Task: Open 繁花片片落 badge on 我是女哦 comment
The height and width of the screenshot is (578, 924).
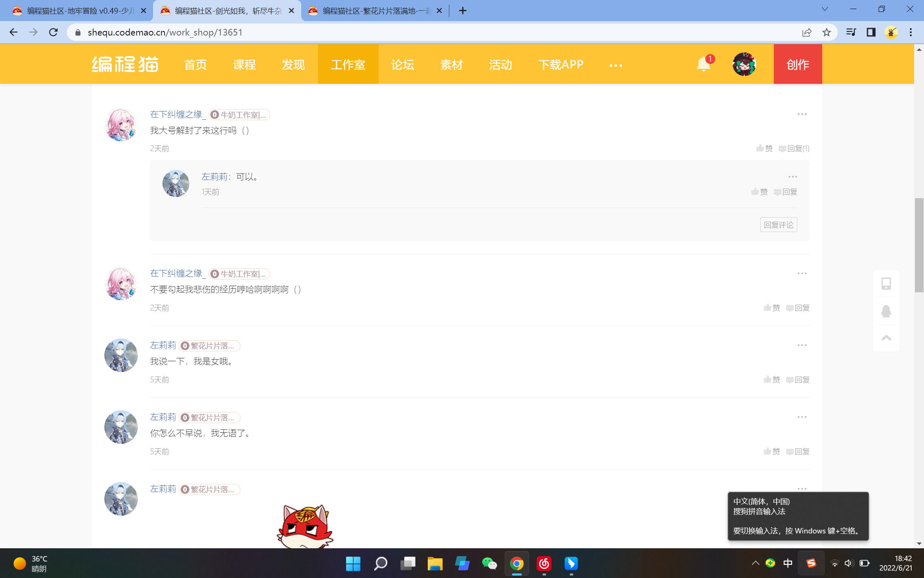Action: coord(210,346)
